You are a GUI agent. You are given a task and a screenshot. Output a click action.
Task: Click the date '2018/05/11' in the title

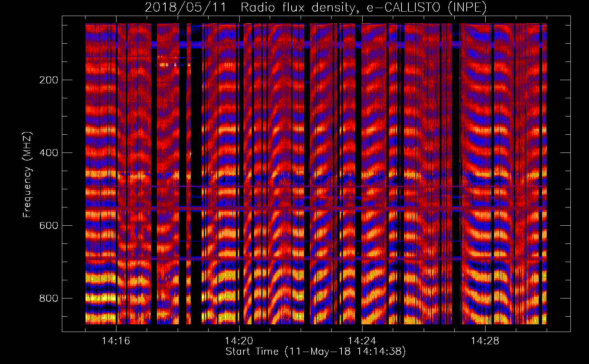tap(186, 8)
